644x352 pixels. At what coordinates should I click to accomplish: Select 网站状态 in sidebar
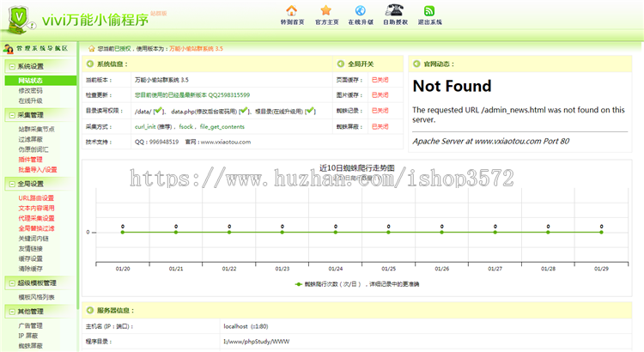(x=40, y=81)
